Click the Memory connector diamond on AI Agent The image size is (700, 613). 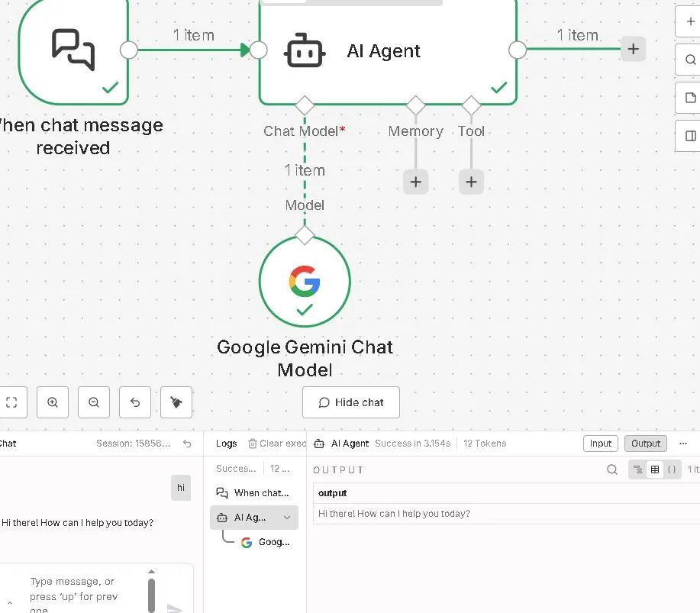(415, 105)
